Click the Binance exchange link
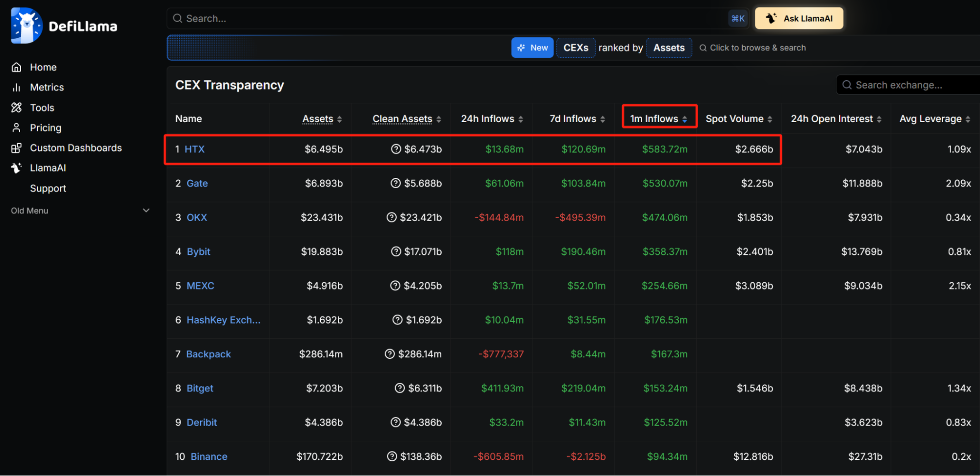This screenshot has width=980, height=476. [208, 456]
